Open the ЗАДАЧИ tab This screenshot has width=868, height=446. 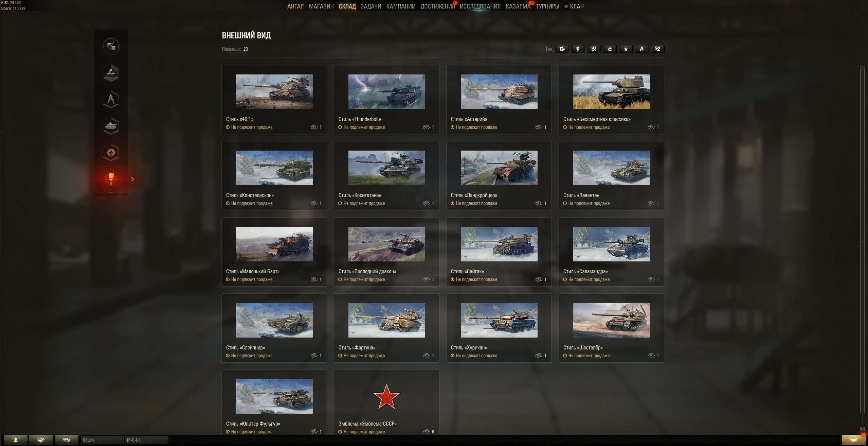[x=371, y=6]
